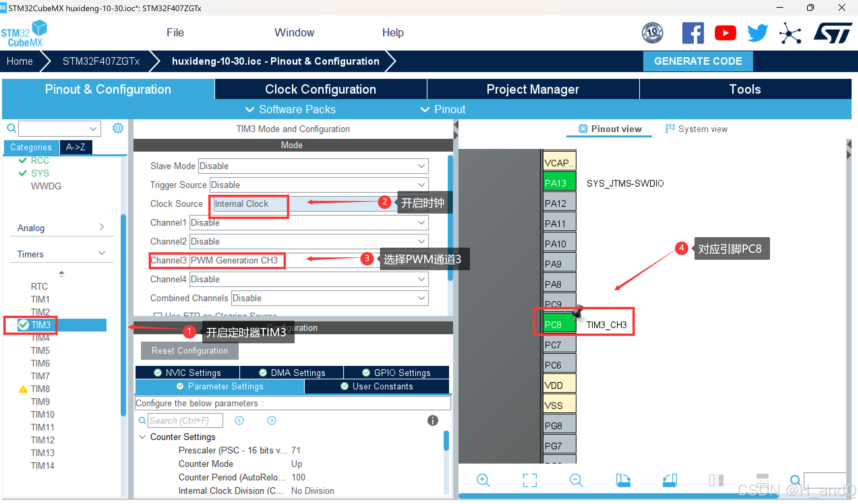Click the GENERATE CODE button
Viewport: 858px width, 504px height.
pos(698,61)
